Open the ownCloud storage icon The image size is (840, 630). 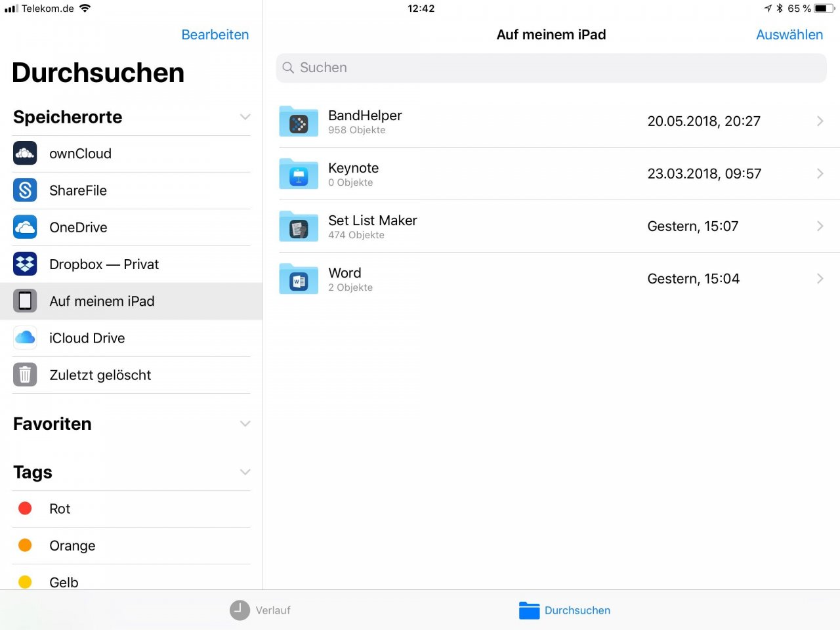point(25,154)
